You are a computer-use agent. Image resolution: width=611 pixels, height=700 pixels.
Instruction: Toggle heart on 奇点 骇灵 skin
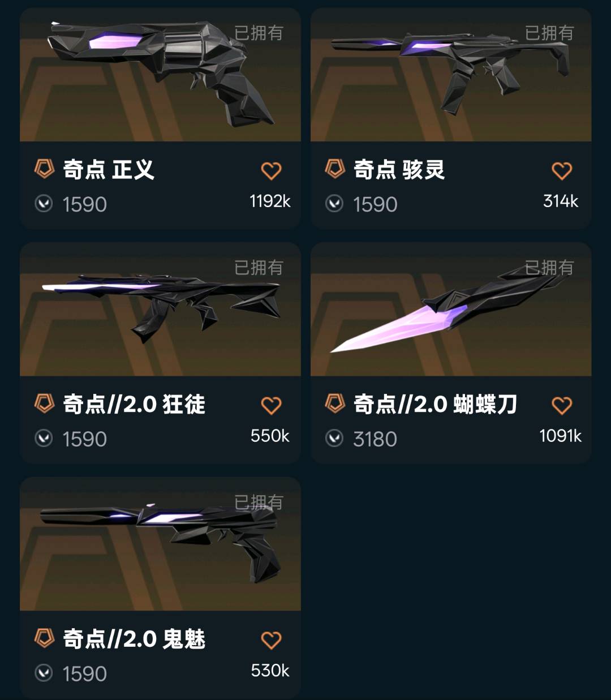tap(562, 170)
